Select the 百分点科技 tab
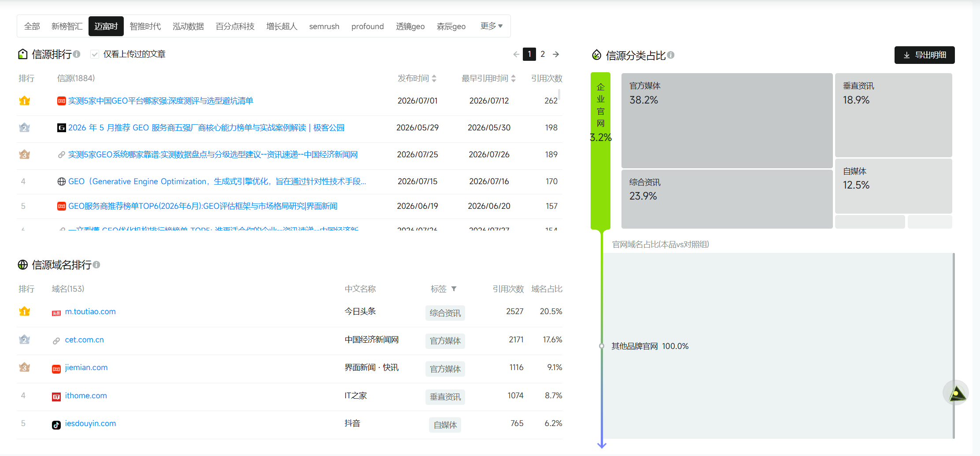980x456 pixels. click(235, 26)
